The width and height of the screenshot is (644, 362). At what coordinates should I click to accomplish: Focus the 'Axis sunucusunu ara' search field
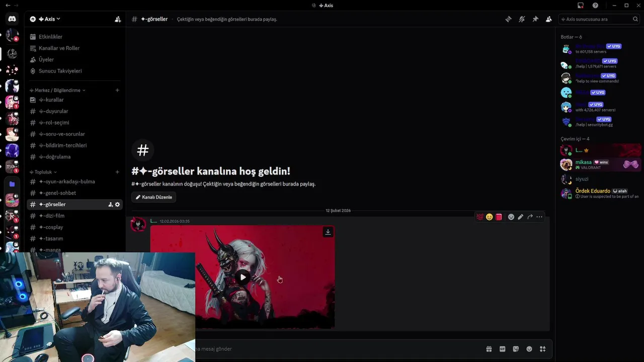point(599,19)
